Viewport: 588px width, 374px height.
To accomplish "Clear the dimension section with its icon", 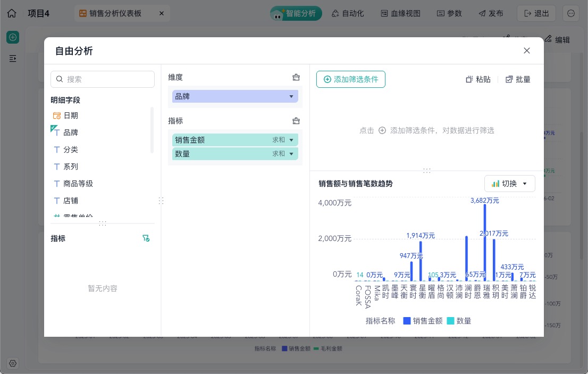I will (296, 77).
